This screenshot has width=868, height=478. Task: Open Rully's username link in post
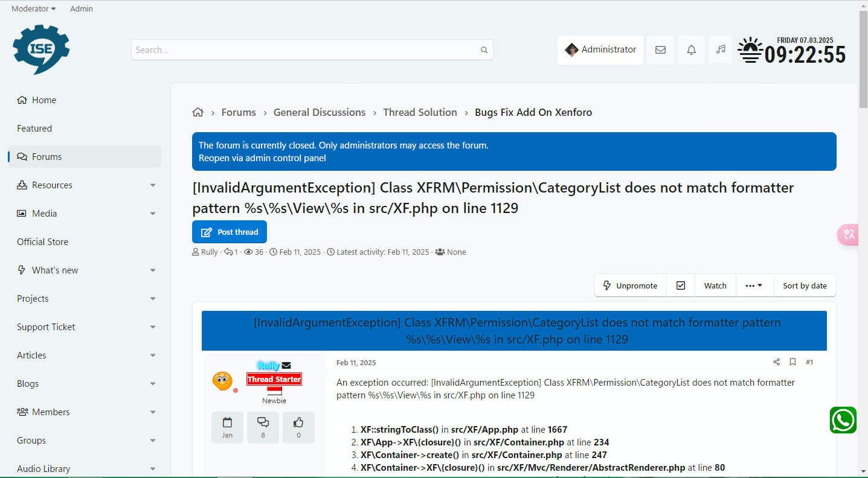click(268, 365)
